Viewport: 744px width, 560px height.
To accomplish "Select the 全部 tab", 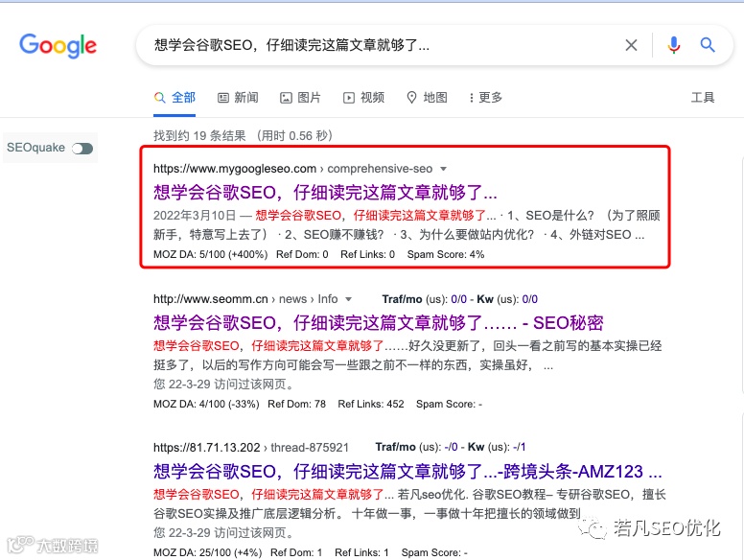I will 174,98.
